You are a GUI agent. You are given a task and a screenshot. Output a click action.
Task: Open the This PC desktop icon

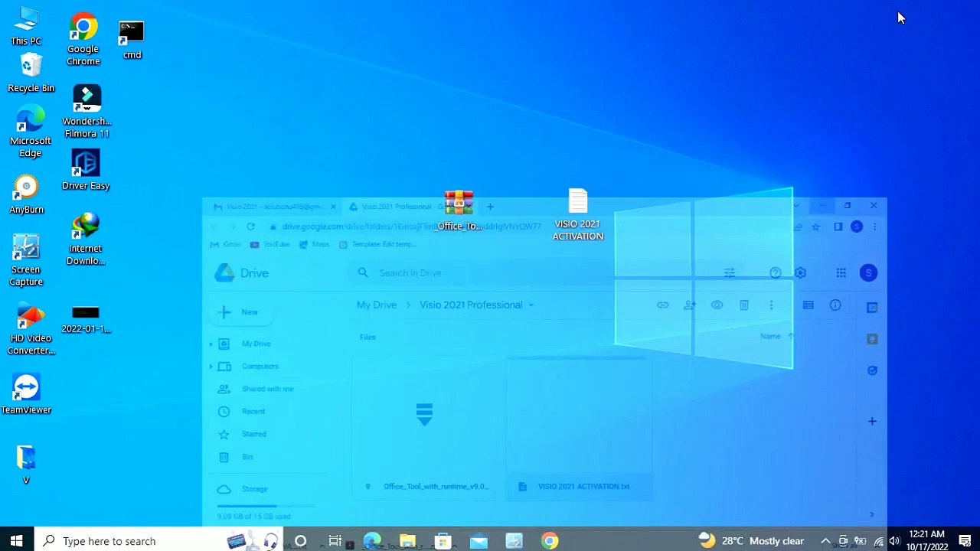26,27
